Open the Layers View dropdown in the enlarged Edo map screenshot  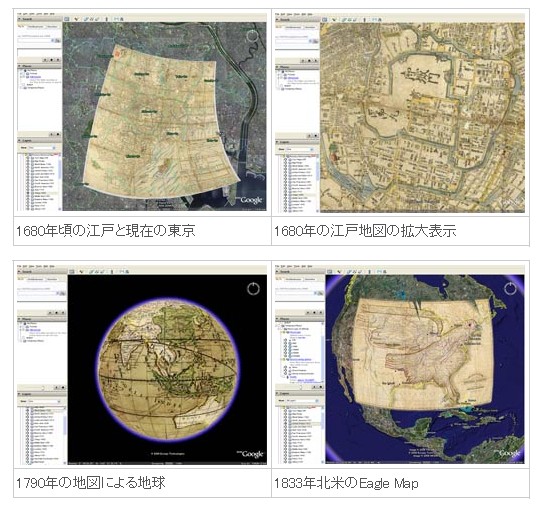pyautogui.click(x=299, y=150)
